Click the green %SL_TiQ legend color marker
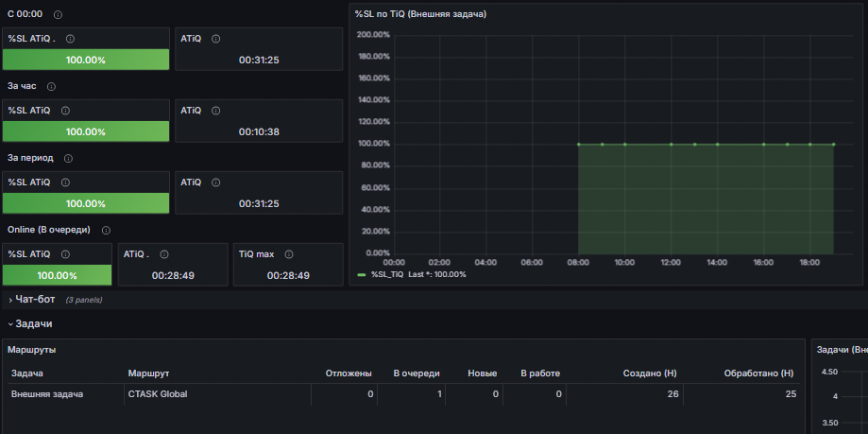The width and height of the screenshot is (868, 434). point(362,274)
